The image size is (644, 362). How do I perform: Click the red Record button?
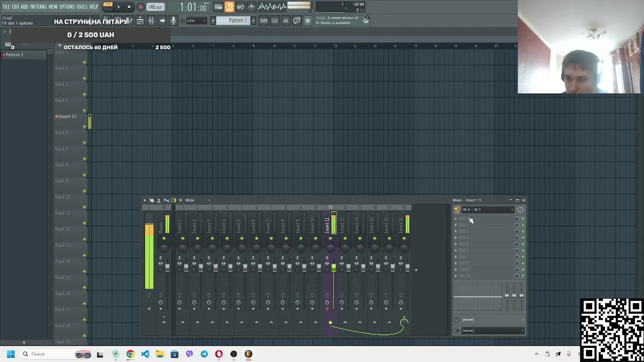pos(140,7)
